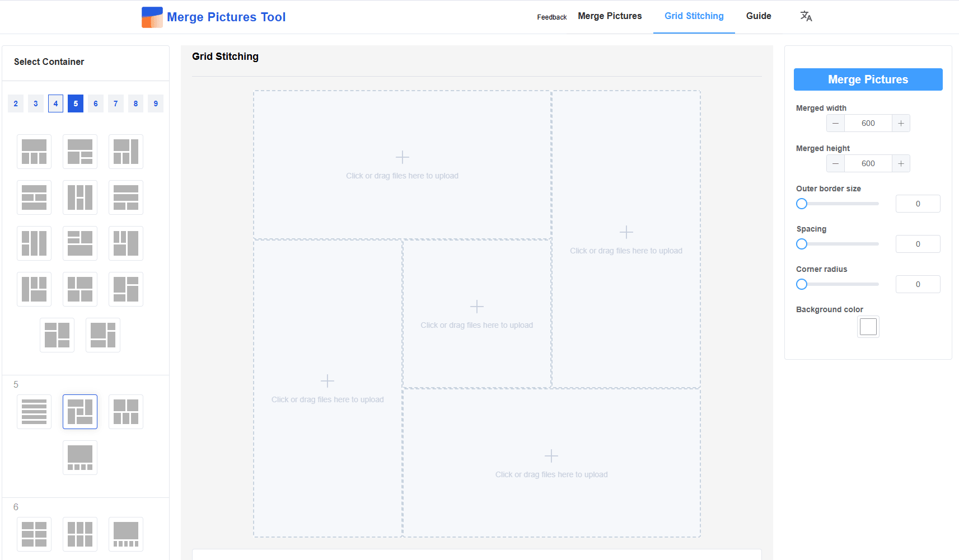Screen dimensions: 959x560
Task: Choose 4-cell layout: tall right column, two small bottom-left
Action: (x=126, y=152)
